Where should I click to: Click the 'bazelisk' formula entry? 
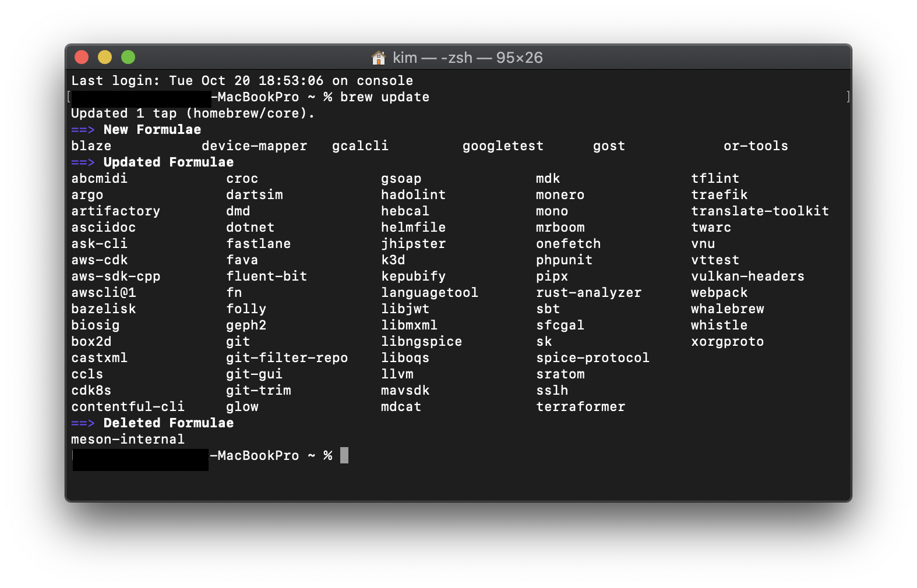[103, 309]
